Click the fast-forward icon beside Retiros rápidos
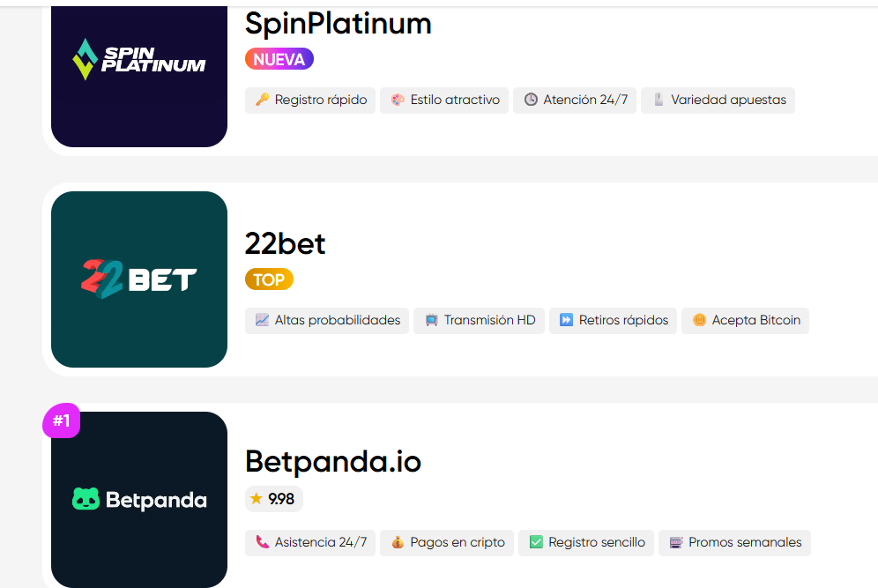The height and width of the screenshot is (588, 878). click(x=566, y=321)
